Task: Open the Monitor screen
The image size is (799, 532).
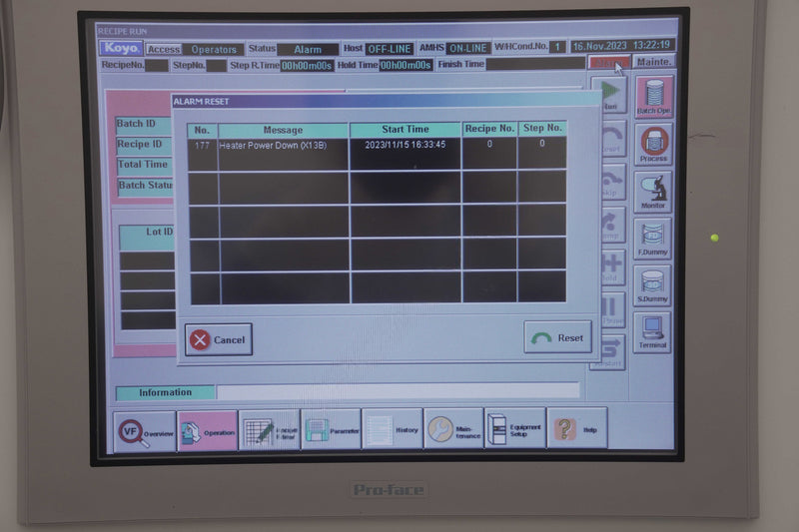Action: [652, 192]
